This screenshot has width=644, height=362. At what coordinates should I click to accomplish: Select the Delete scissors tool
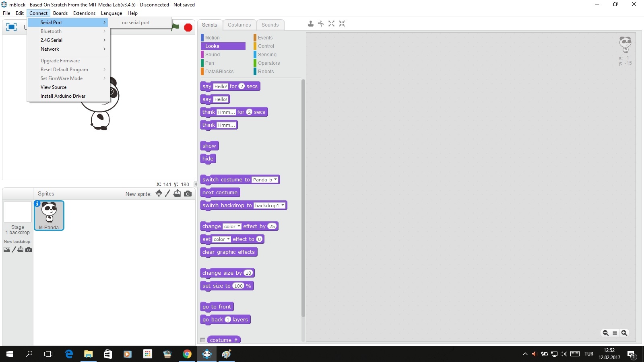321,24
